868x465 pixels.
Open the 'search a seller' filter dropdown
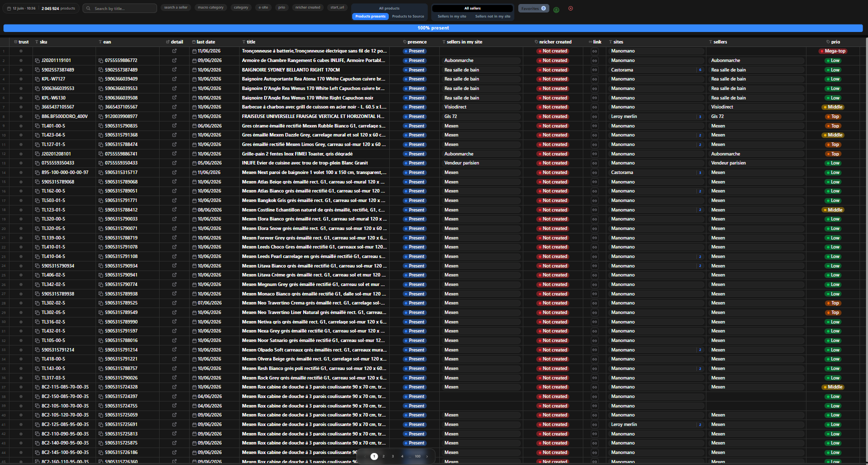[176, 7]
